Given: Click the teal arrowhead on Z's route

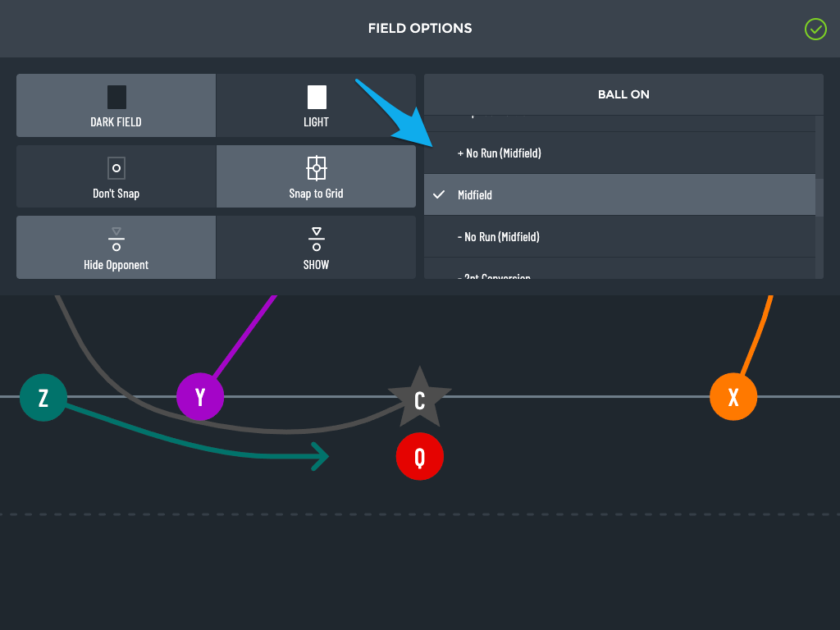Looking at the screenshot, I should coord(320,456).
